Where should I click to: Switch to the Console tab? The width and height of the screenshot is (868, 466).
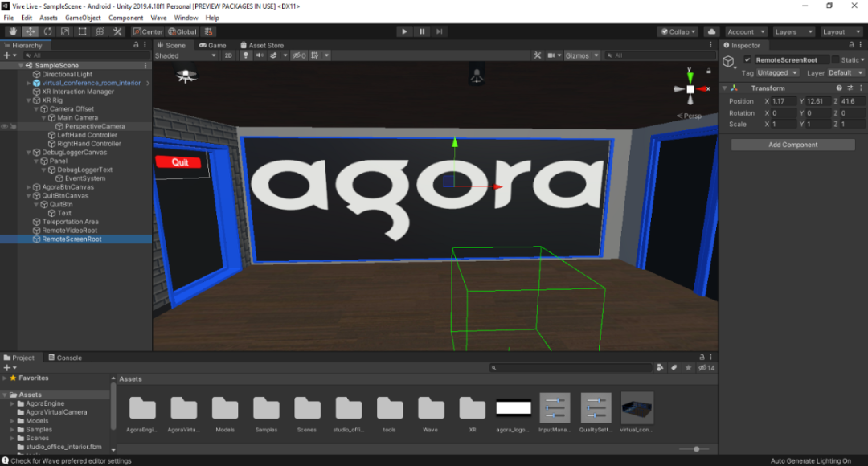pos(65,358)
